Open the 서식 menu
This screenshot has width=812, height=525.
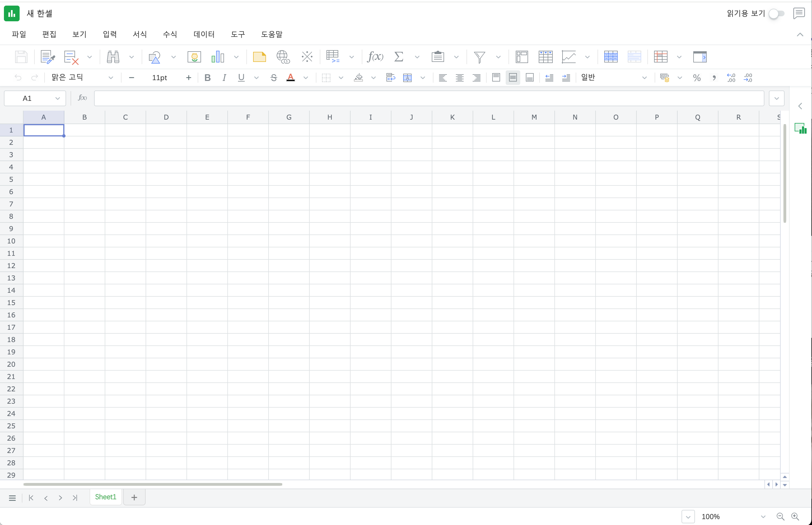coord(140,34)
